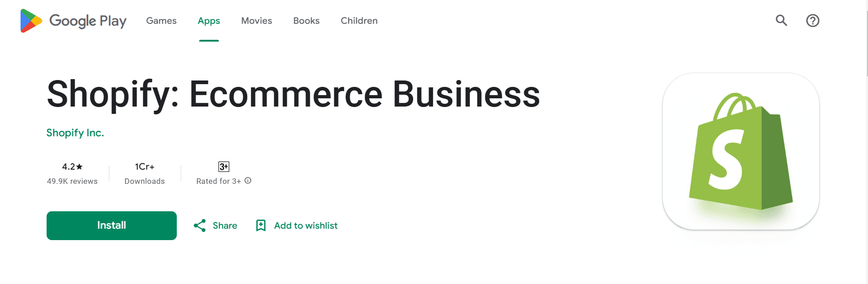Open the Children section
The height and width of the screenshot is (284, 868).
pyautogui.click(x=359, y=21)
